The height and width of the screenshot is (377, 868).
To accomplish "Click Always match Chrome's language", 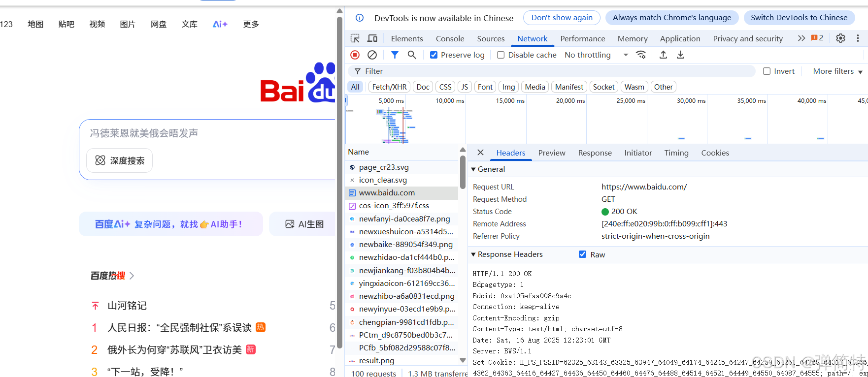I will point(672,18).
